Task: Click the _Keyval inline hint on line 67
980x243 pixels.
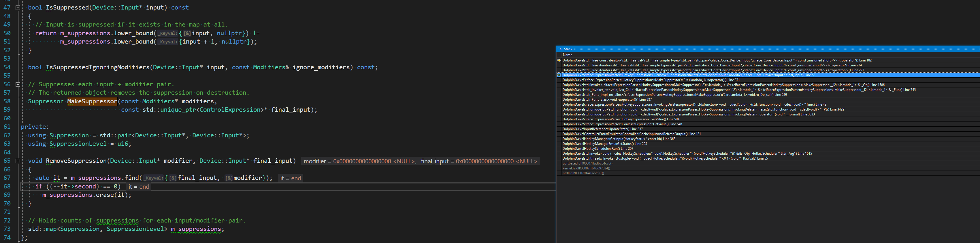Action: (x=153, y=178)
